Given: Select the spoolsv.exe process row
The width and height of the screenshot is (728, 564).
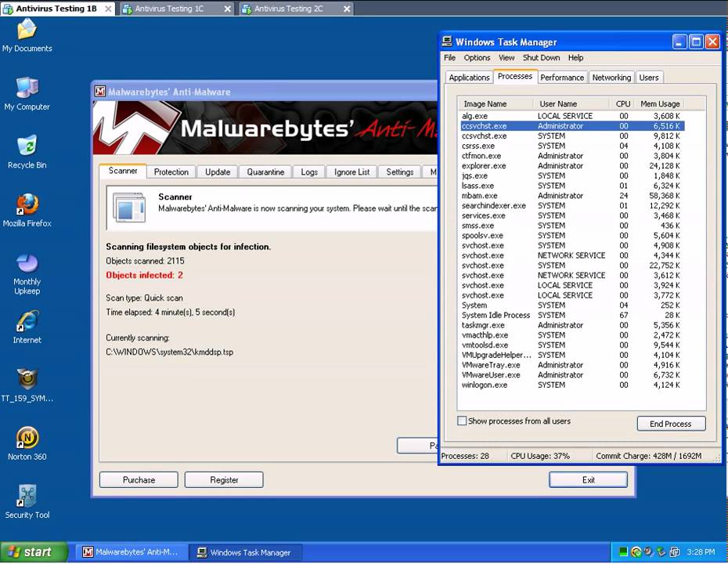Looking at the screenshot, I should coord(572,236).
